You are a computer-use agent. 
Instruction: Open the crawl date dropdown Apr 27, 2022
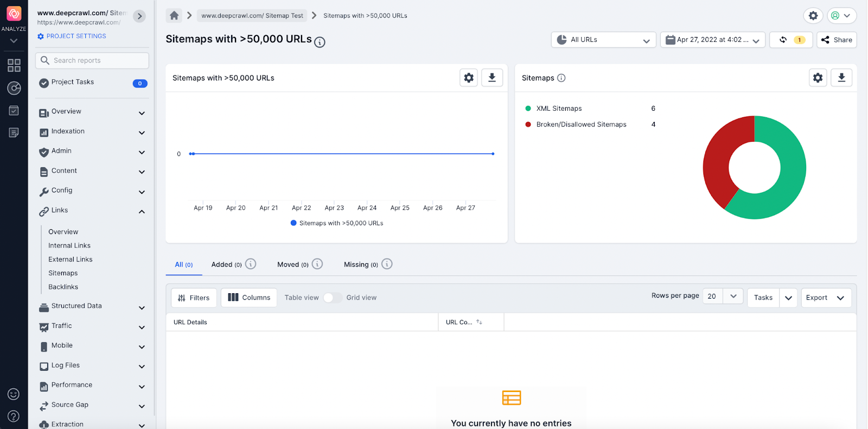point(712,40)
